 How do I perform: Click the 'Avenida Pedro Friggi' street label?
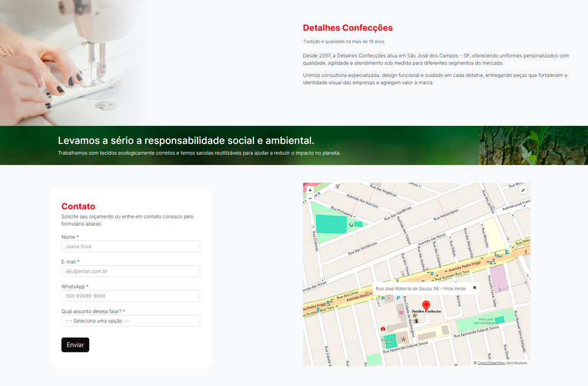pyautogui.click(x=465, y=266)
